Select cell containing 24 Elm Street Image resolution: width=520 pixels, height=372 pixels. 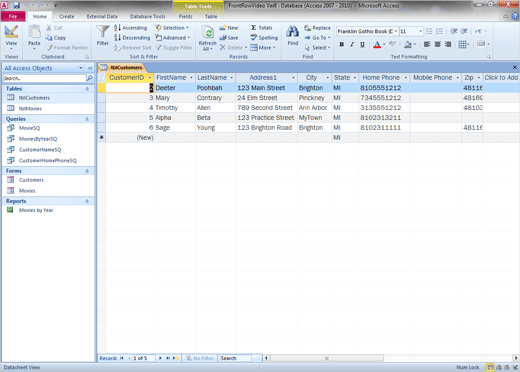coord(266,98)
